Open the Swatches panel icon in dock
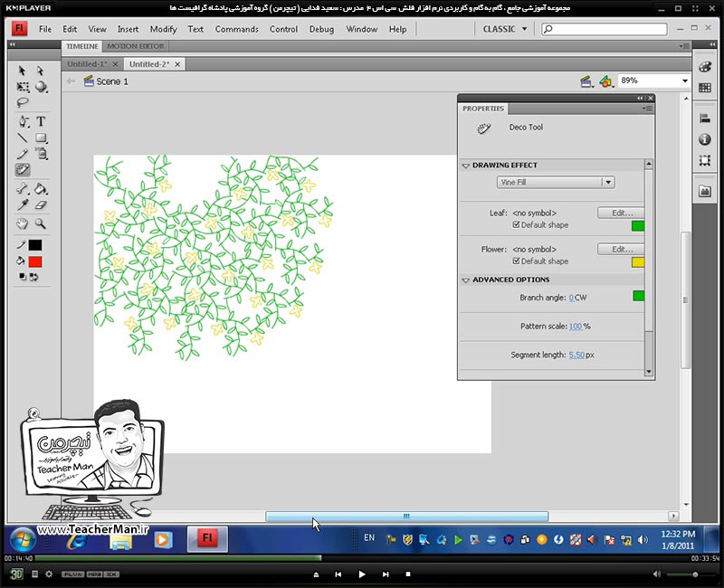The image size is (724, 588). [705, 88]
